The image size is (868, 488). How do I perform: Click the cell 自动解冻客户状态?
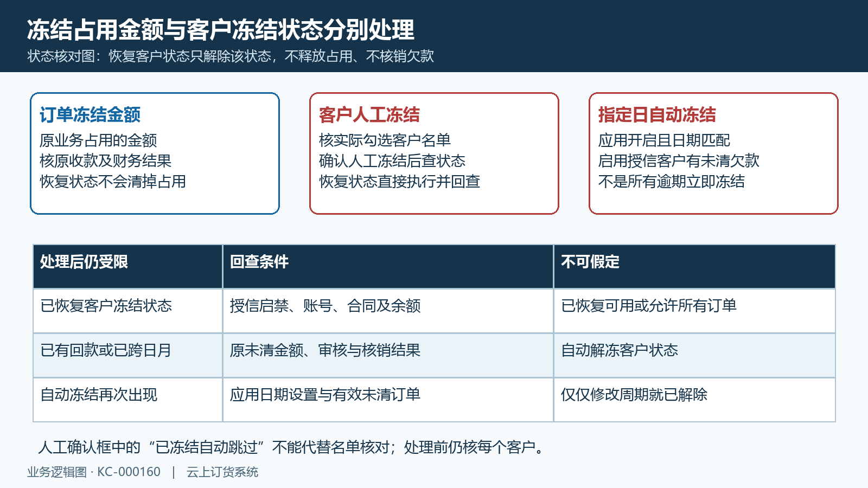tap(695, 355)
